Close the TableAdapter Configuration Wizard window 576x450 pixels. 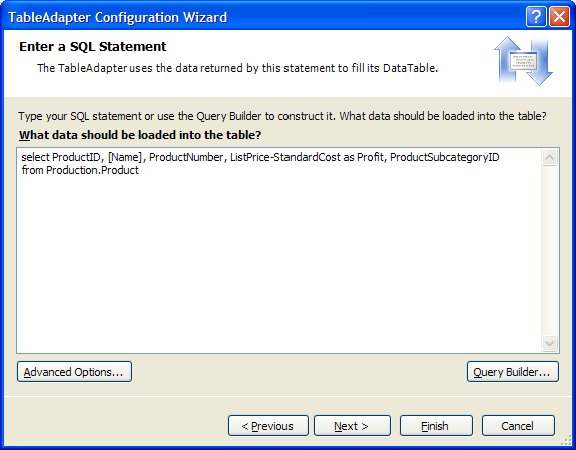coord(559,17)
